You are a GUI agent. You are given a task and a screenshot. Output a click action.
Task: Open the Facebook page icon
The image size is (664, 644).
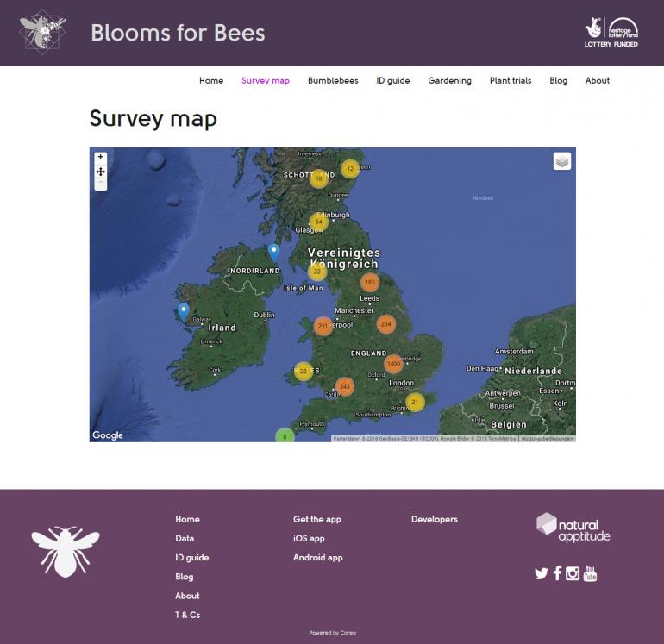[557, 573]
